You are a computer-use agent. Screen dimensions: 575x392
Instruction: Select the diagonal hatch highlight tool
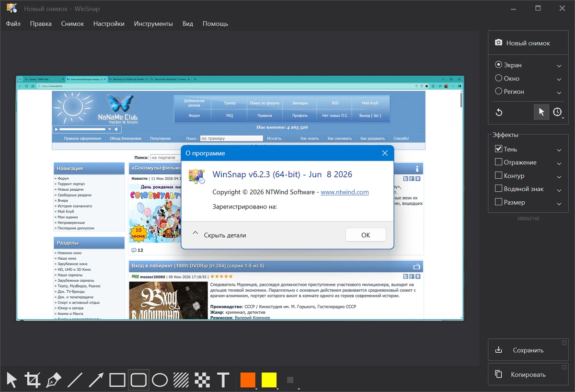[181, 380]
